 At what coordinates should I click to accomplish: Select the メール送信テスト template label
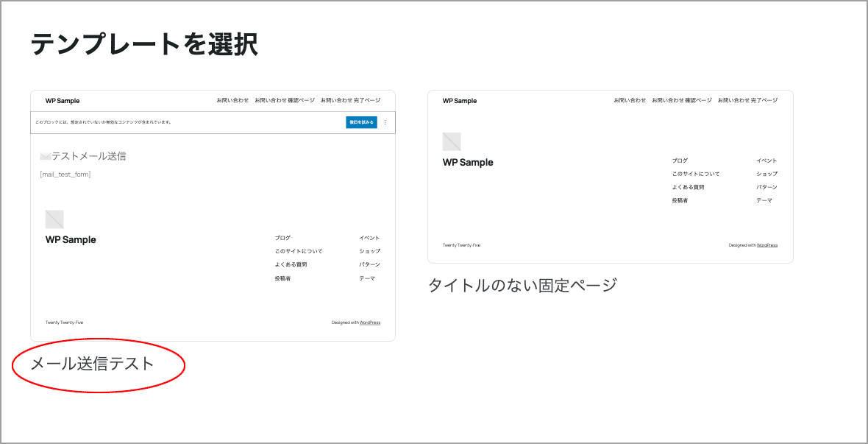92,363
